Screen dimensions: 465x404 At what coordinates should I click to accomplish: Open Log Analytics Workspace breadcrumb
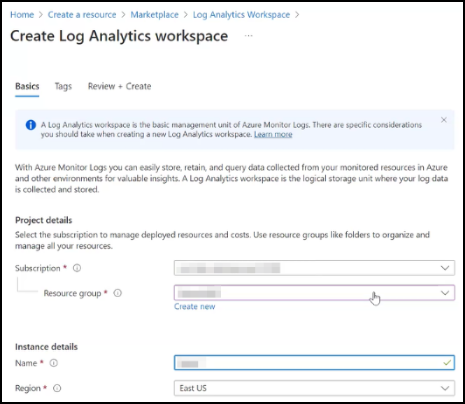(x=241, y=15)
